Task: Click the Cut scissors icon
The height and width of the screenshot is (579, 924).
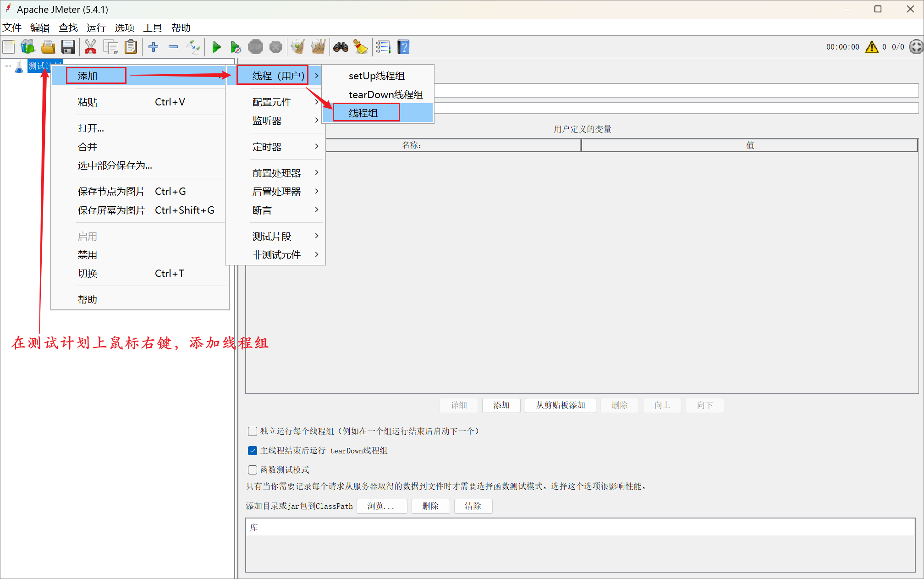Action: pyautogui.click(x=91, y=47)
